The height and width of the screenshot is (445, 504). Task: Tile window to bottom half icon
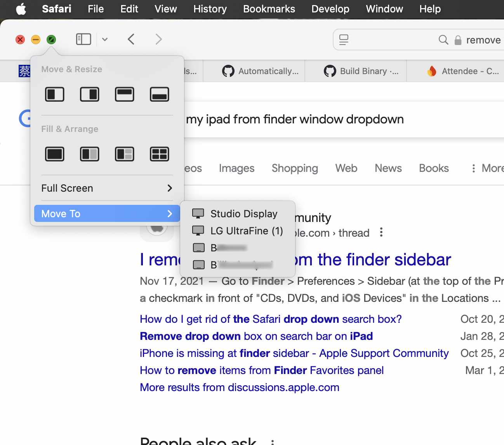[160, 94]
